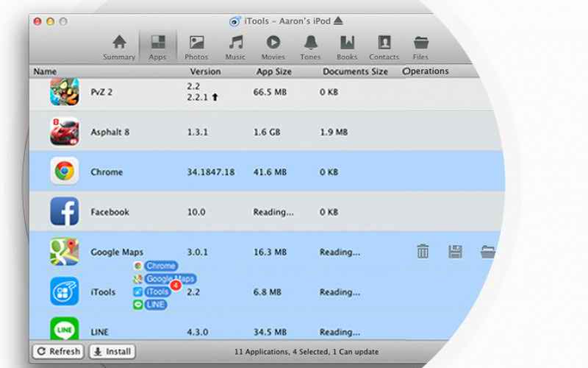
Task: Click the LINE app icon
Action: (65, 328)
